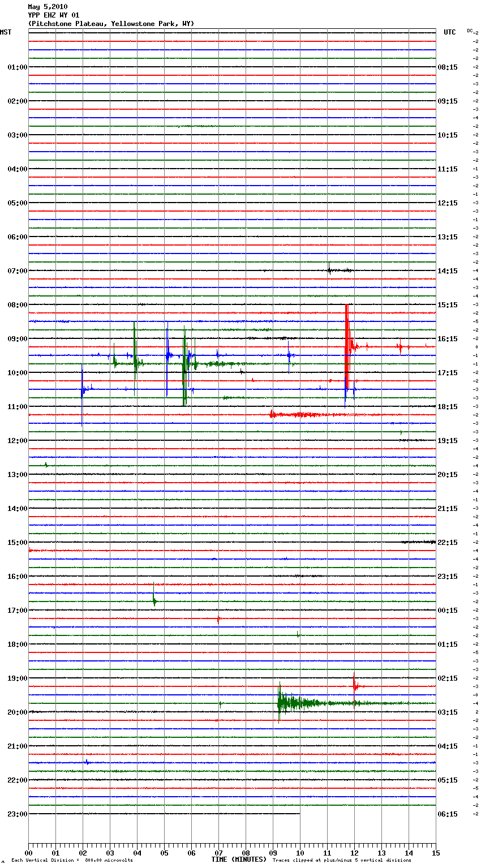481x868 pixels.
Task: Click the 09:00 MST row label
Action: click(x=18, y=339)
